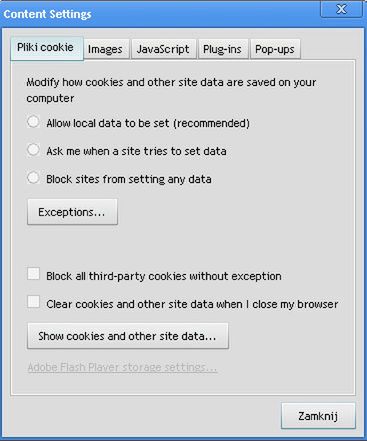Switch to the Pliki cookie tab
Screen dimensions: 367x441
coord(47,48)
